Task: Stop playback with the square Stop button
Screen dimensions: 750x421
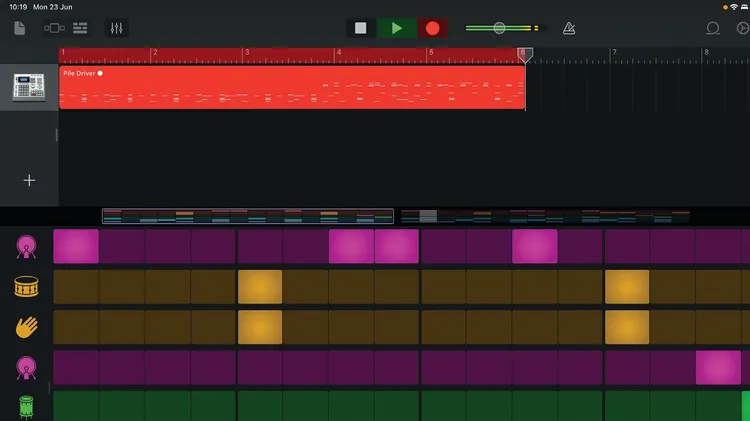Action: pos(361,28)
